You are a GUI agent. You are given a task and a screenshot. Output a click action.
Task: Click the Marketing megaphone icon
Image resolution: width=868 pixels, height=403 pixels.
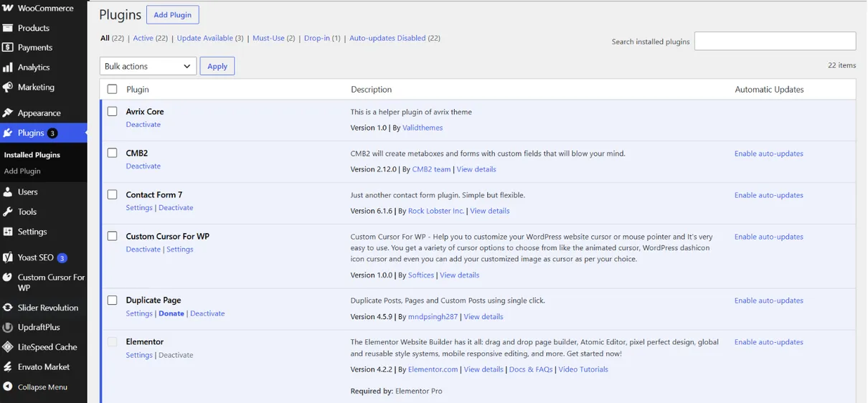click(8, 87)
